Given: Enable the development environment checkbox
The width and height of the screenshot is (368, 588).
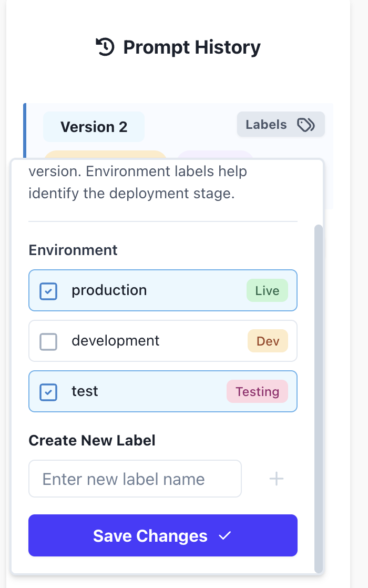Looking at the screenshot, I should point(48,342).
